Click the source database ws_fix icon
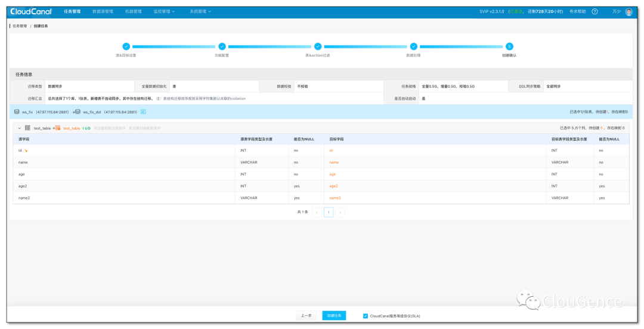 [17, 112]
